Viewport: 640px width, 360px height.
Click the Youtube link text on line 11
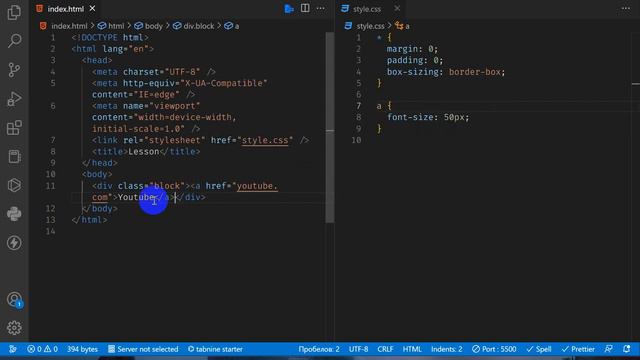tap(136, 197)
